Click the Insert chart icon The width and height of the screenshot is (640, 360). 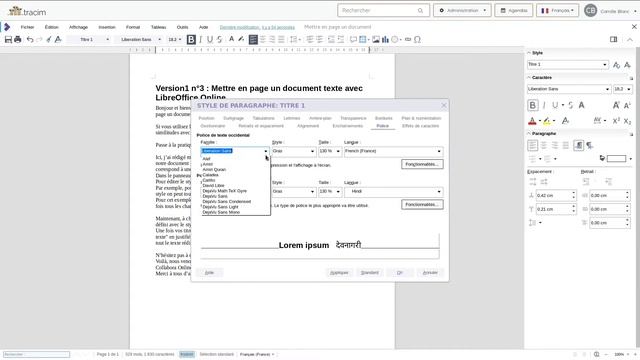click(x=385, y=40)
